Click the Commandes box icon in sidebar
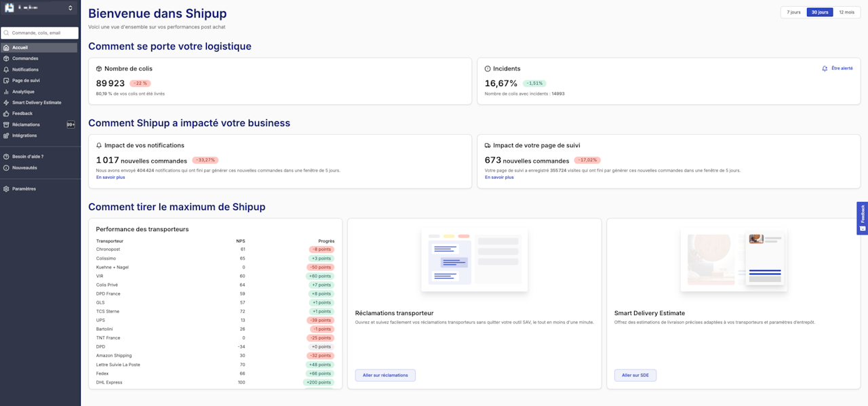Image resolution: width=868 pixels, height=406 pixels. click(6, 59)
